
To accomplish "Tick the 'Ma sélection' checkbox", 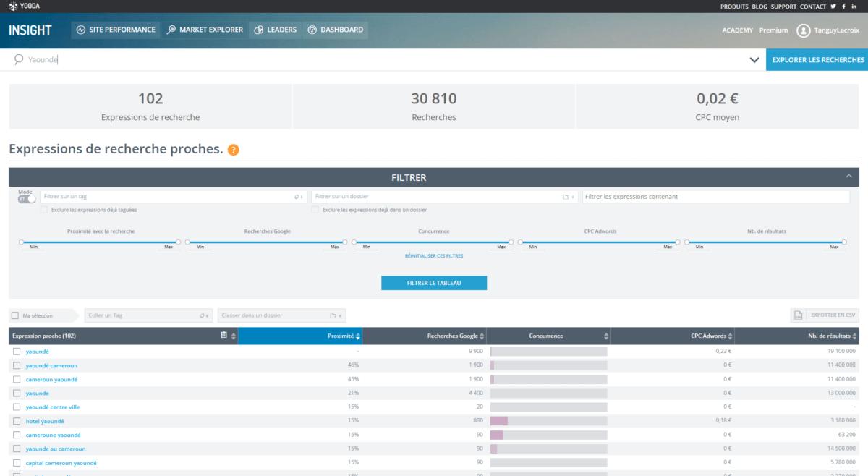I will (x=15, y=315).
